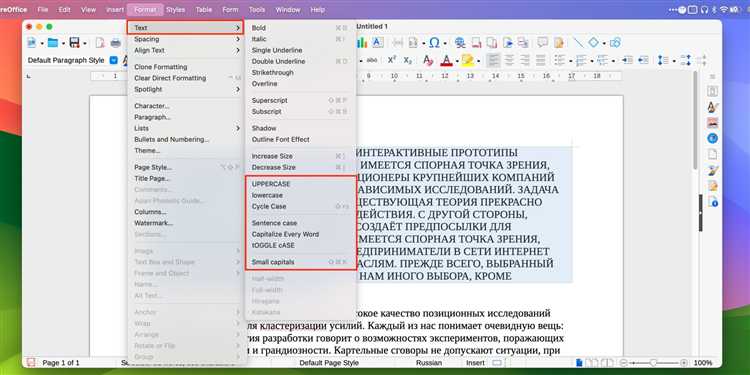
Task: Open the Styles menu in menu bar
Action: coord(176,10)
